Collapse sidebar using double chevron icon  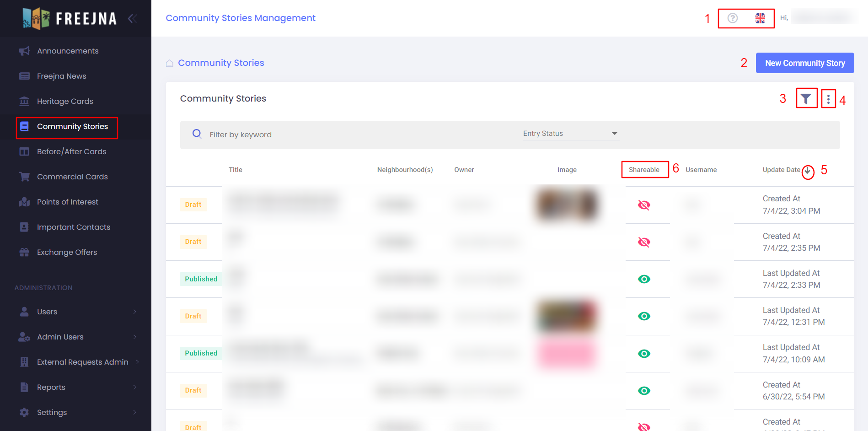(132, 18)
